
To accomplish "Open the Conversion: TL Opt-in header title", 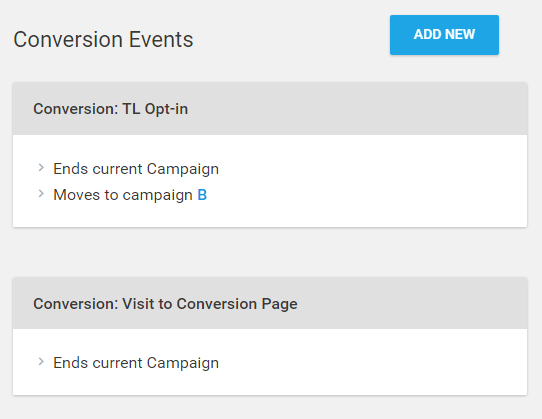I will click(111, 109).
